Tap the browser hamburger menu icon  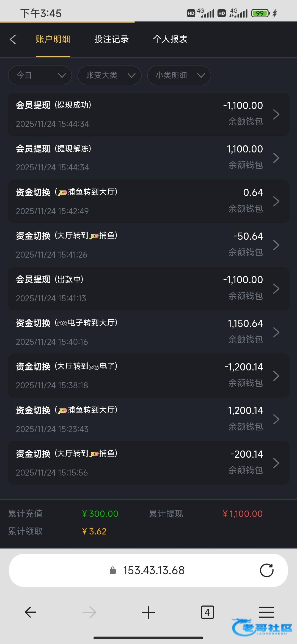(266, 612)
